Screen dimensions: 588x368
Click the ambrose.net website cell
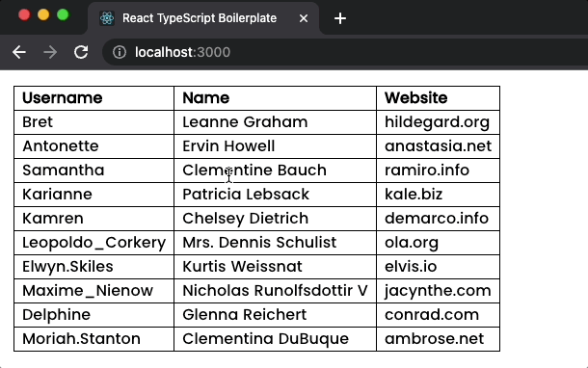[x=438, y=339]
